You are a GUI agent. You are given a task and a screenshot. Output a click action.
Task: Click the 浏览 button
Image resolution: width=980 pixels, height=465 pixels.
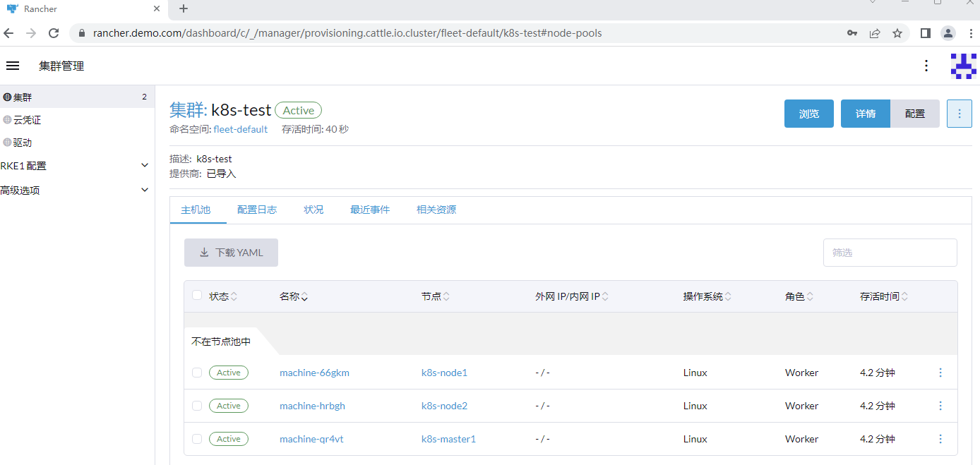pyautogui.click(x=809, y=114)
